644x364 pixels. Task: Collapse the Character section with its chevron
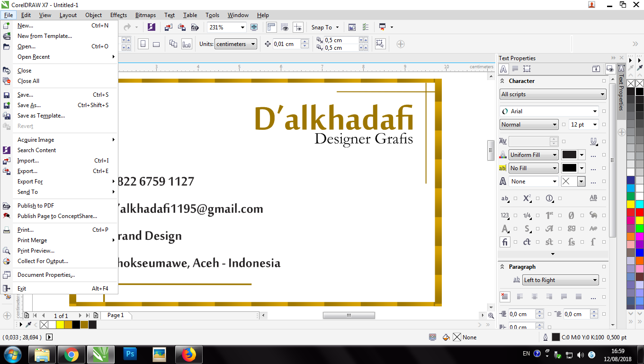503,81
